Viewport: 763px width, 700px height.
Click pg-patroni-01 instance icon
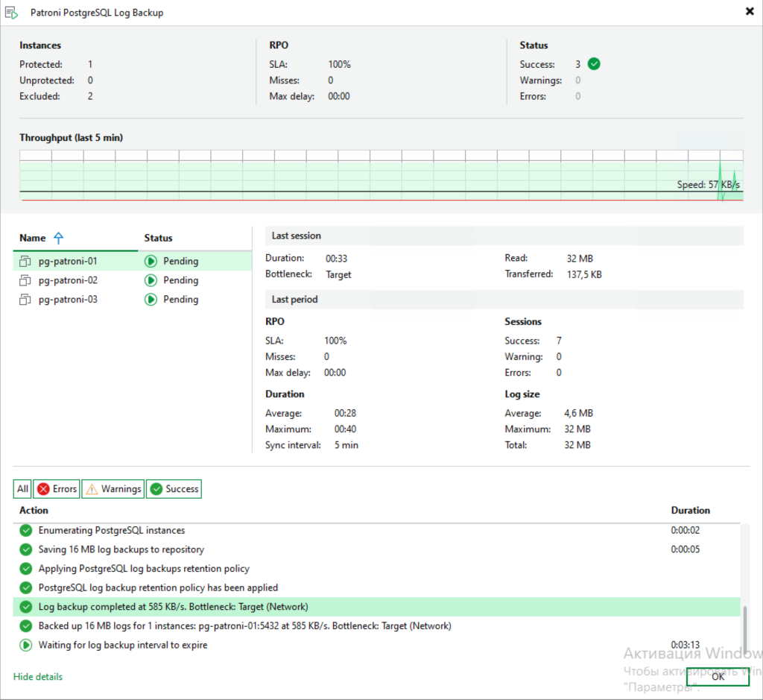pyautogui.click(x=25, y=262)
